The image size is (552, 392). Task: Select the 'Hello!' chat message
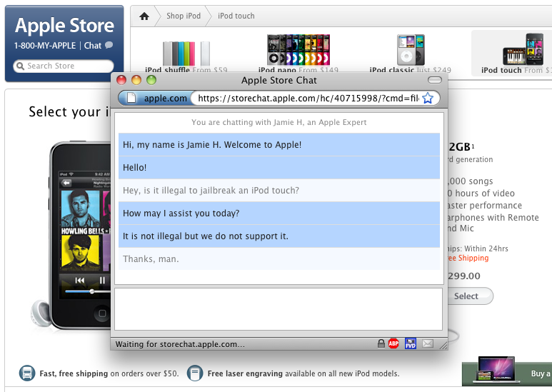[278, 168]
